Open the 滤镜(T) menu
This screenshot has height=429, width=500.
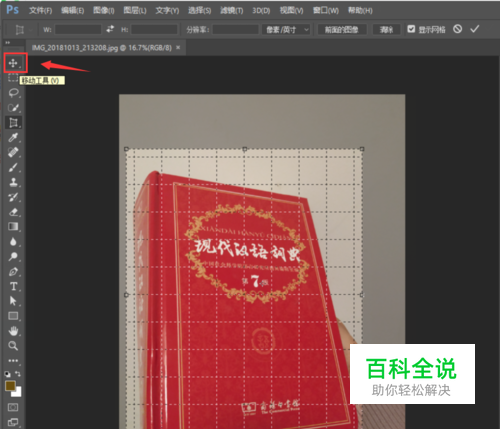[232, 11]
